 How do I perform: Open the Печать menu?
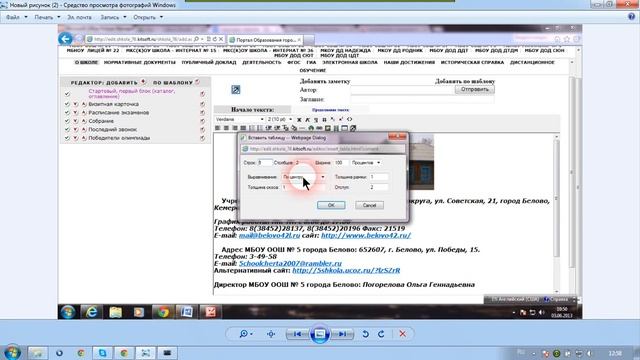coord(47,17)
